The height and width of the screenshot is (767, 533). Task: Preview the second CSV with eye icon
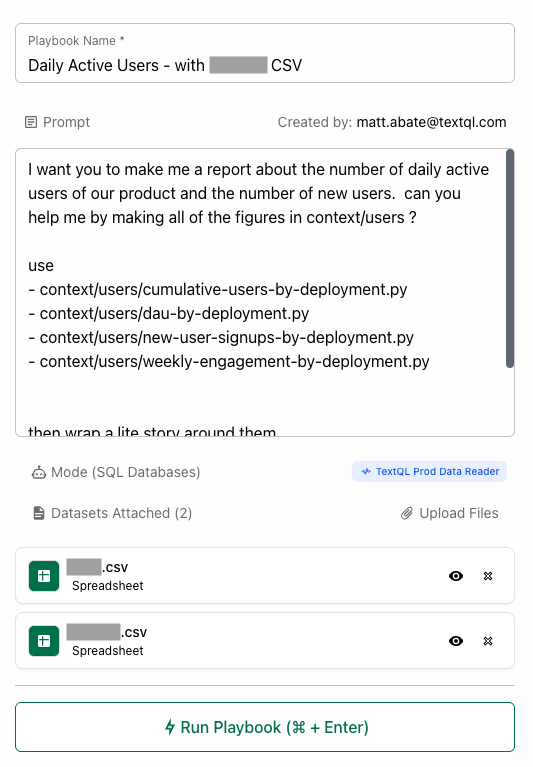tap(456, 641)
